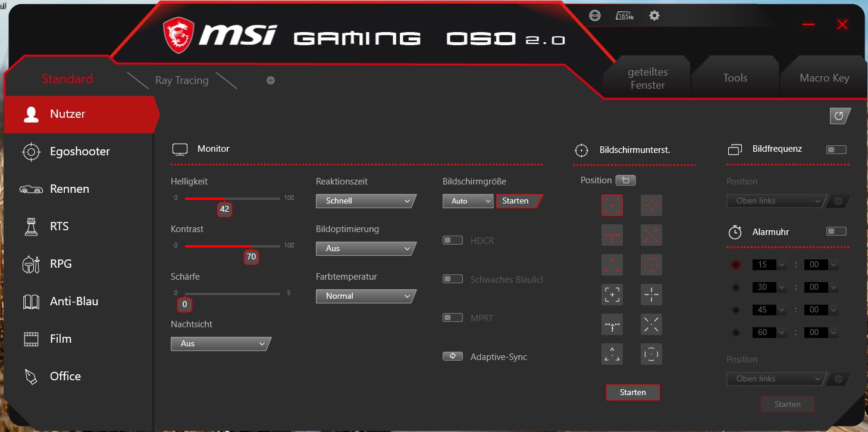Enable the Bildfrequenz switch
This screenshot has height=432, width=868.
(836, 149)
